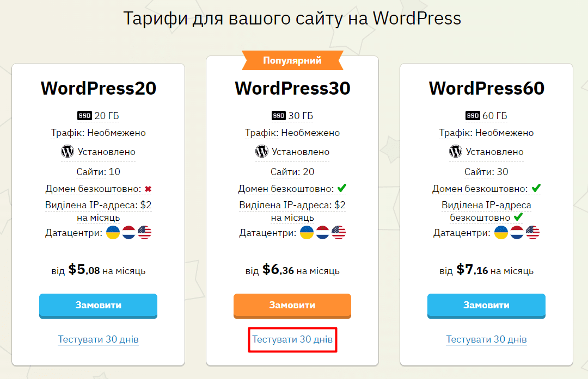The height and width of the screenshot is (379, 588).
Task: Click 'Домен безкоштовно:' label in WordPress60
Action: click(x=480, y=189)
